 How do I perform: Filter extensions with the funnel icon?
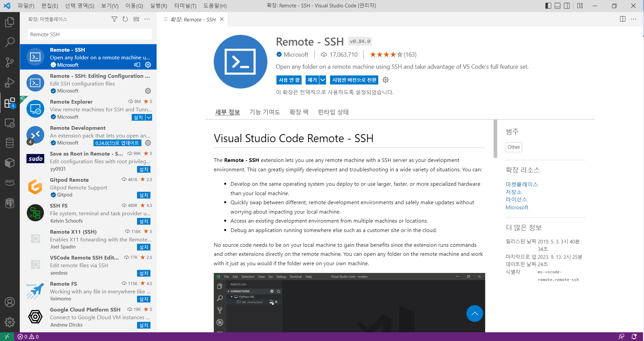114,19
